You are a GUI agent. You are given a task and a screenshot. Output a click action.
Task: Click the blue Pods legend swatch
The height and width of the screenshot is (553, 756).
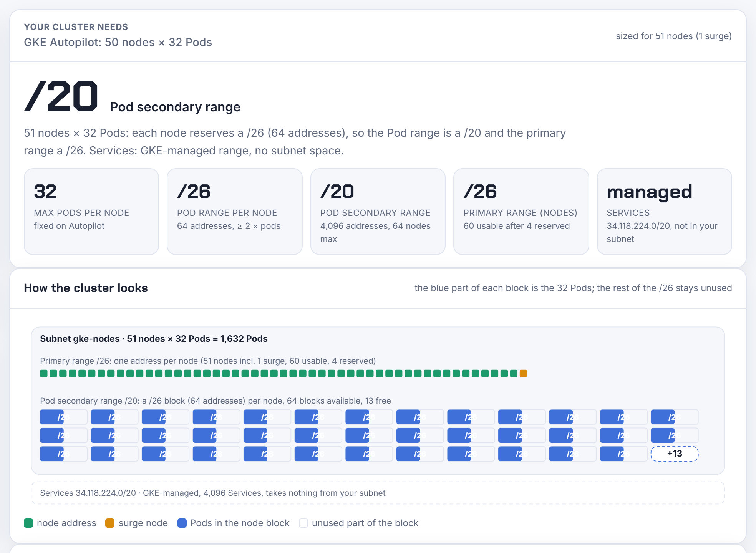(182, 523)
